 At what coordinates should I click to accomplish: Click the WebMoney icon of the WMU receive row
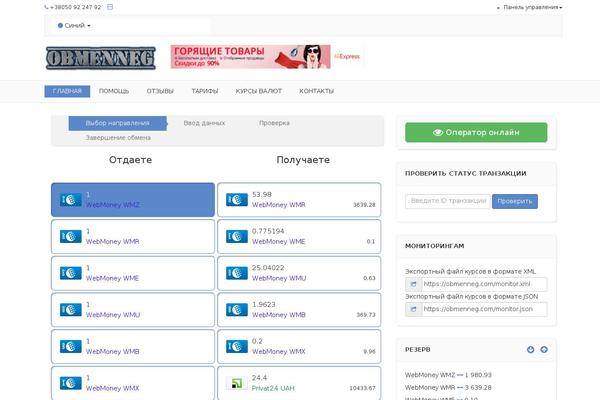237,273
